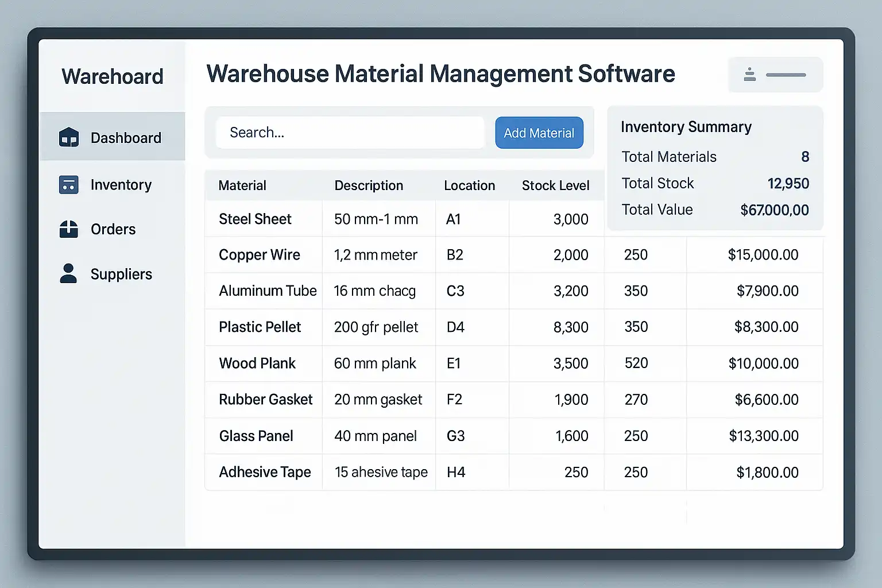Click the Inventory box icon in sidebar
Image resolution: width=882 pixels, height=588 pixels.
69,185
